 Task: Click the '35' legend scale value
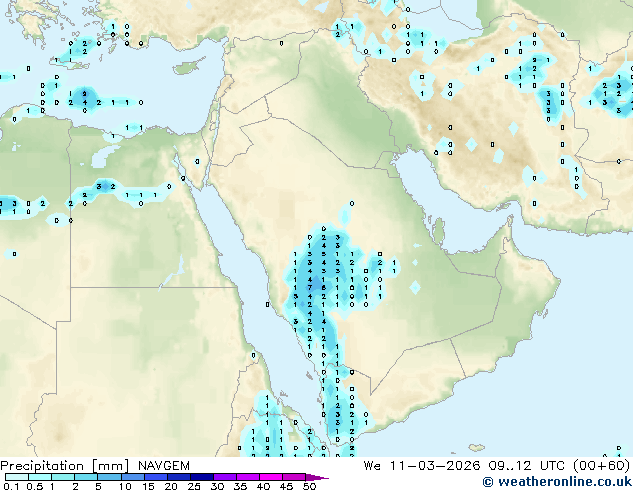coord(241,486)
